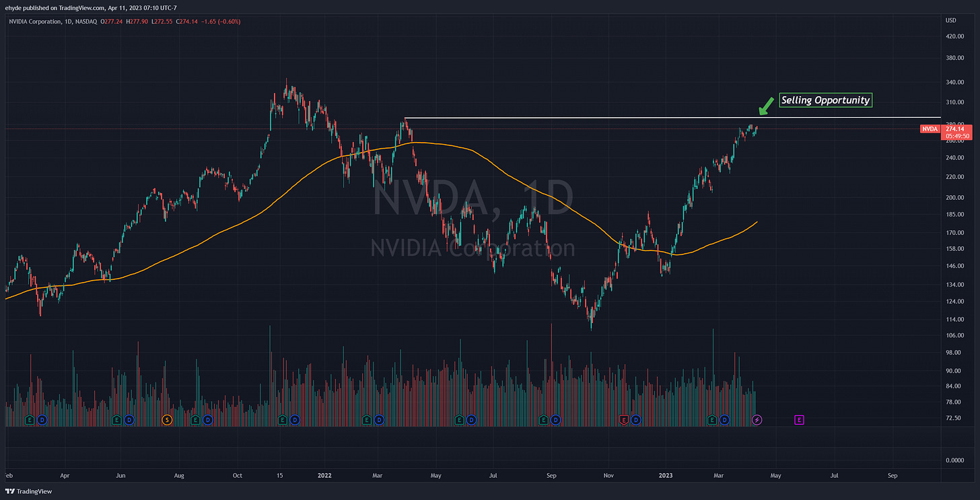Viewport: 980px width, 500px height.
Task: Click the 0.0000 axis label
Action: tap(955, 460)
